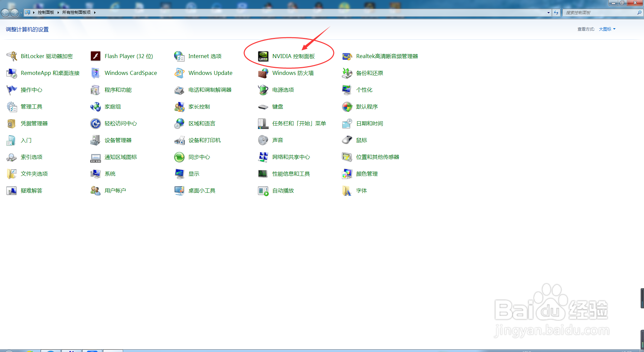Open 颜色管理 icon
The image size is (644, 352).
pos(347,174)
